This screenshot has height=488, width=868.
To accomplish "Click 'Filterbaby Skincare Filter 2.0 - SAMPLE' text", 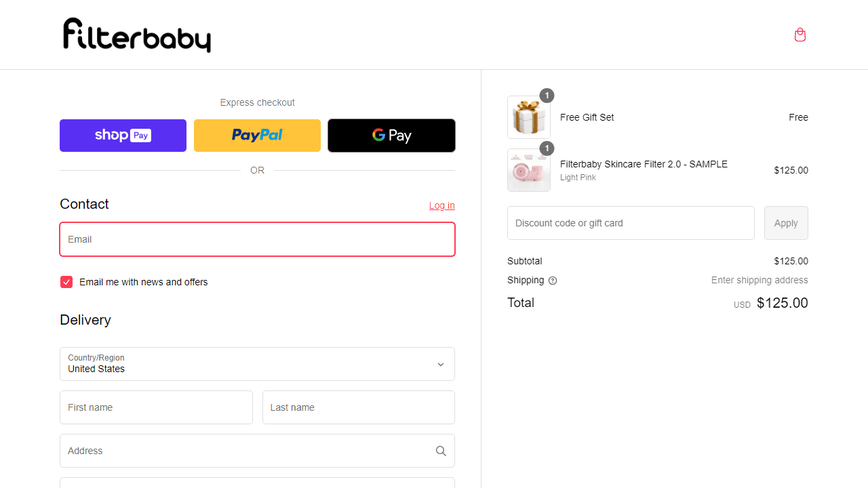I will pos(644,164).
